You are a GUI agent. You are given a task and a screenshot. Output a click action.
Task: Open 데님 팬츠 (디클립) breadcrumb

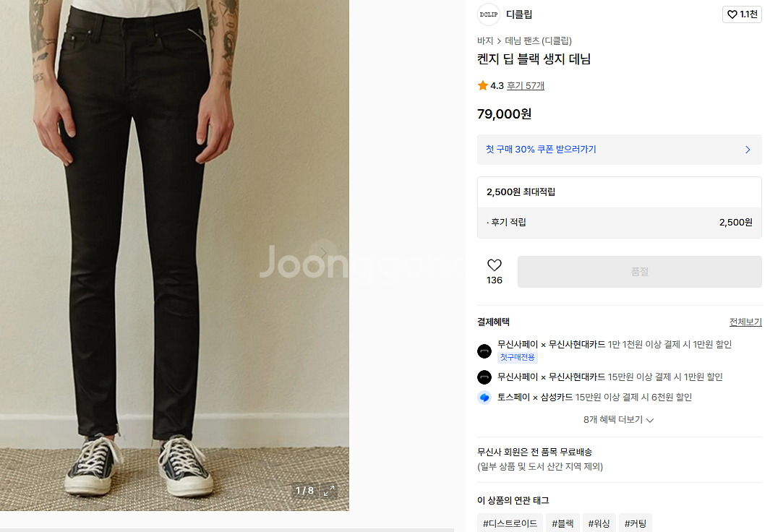tap(538, 40)
